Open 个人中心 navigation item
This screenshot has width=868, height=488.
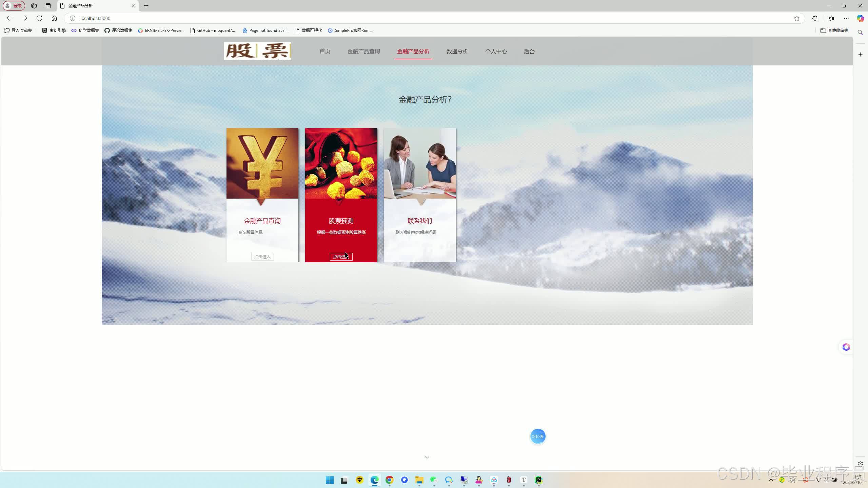(496, 52)
